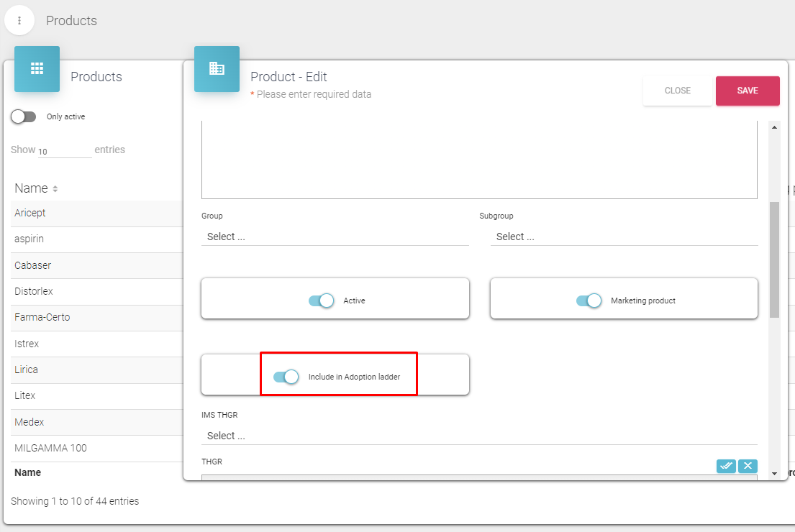Click the double-checkmark select all icon

(726, 466)
